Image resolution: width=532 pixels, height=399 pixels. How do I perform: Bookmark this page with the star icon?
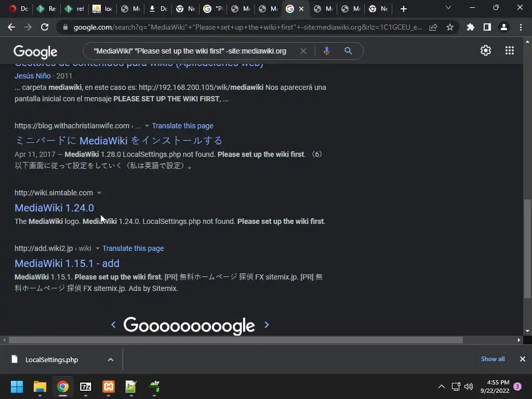pyautogui.click(x=449, y=27)
